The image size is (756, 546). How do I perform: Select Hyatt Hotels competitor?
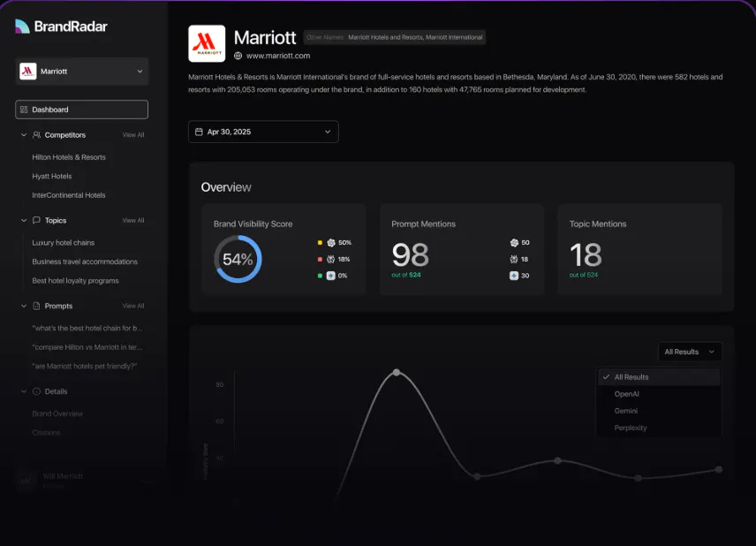tap(52, 176)
